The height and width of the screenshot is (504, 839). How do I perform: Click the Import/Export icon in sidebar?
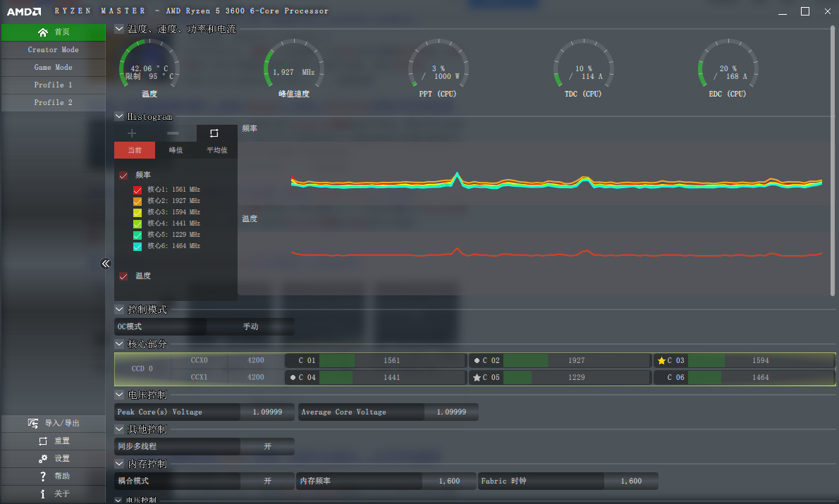click(x=33, y=423)
